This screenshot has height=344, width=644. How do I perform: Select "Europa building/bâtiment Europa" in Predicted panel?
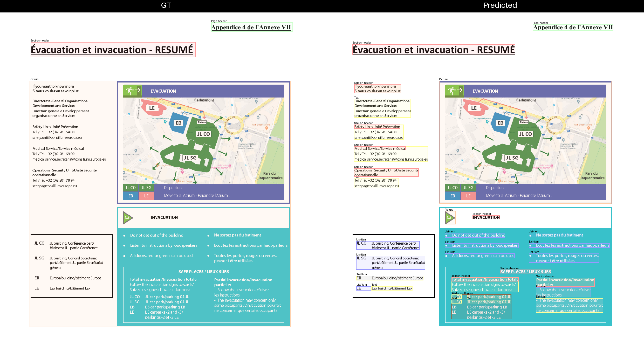point(398,278)
